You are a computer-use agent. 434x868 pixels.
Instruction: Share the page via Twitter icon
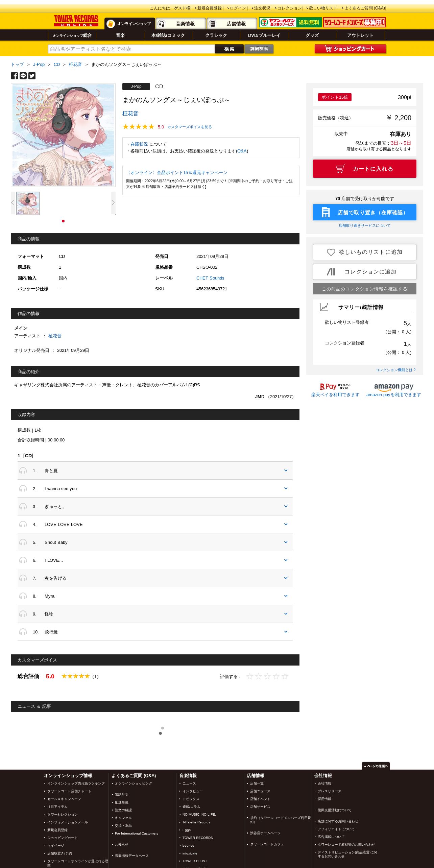point(32,76)
